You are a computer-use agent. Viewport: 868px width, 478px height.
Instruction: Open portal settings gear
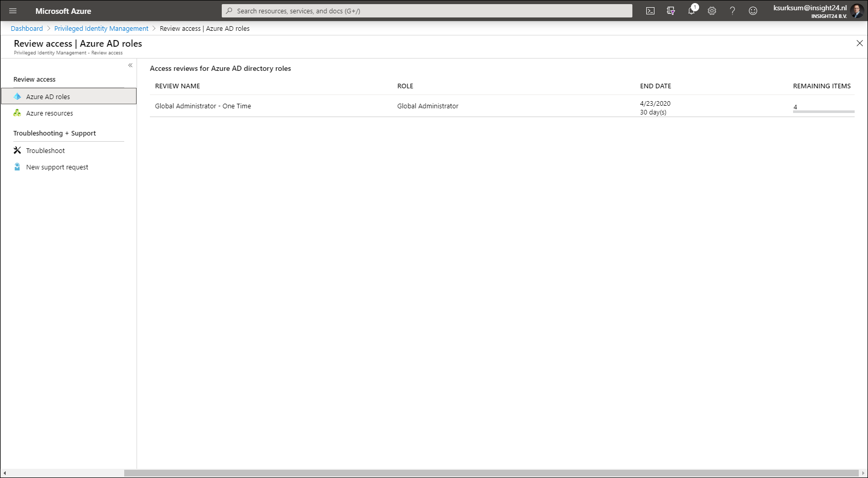[x=712, y=11]
